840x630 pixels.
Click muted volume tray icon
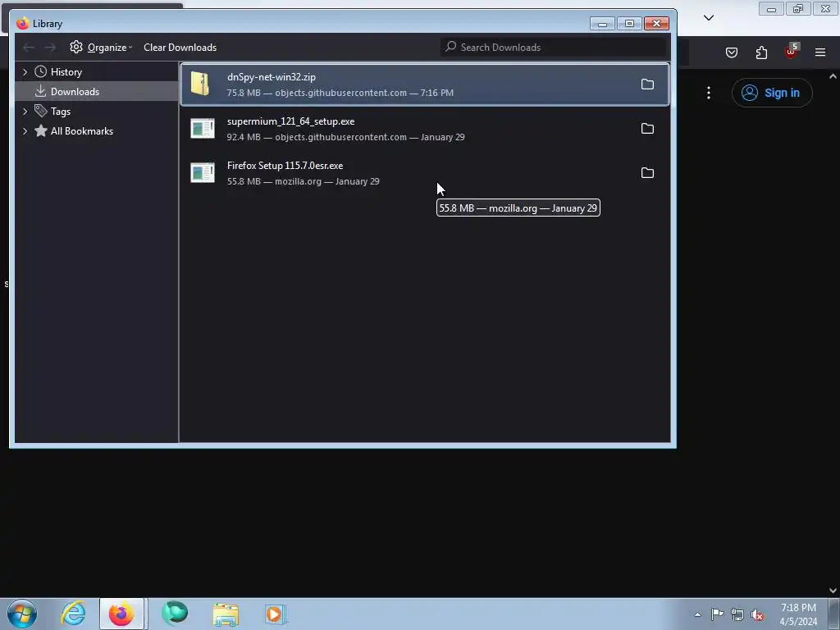(757, 614)
